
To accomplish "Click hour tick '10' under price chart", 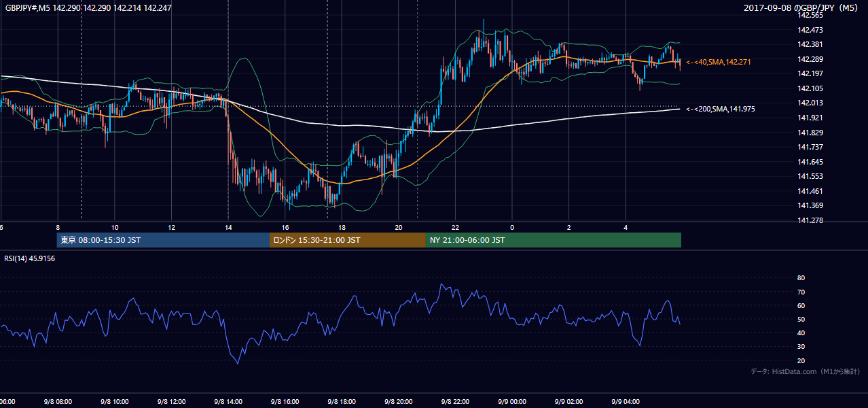I will tap(115, 228).
